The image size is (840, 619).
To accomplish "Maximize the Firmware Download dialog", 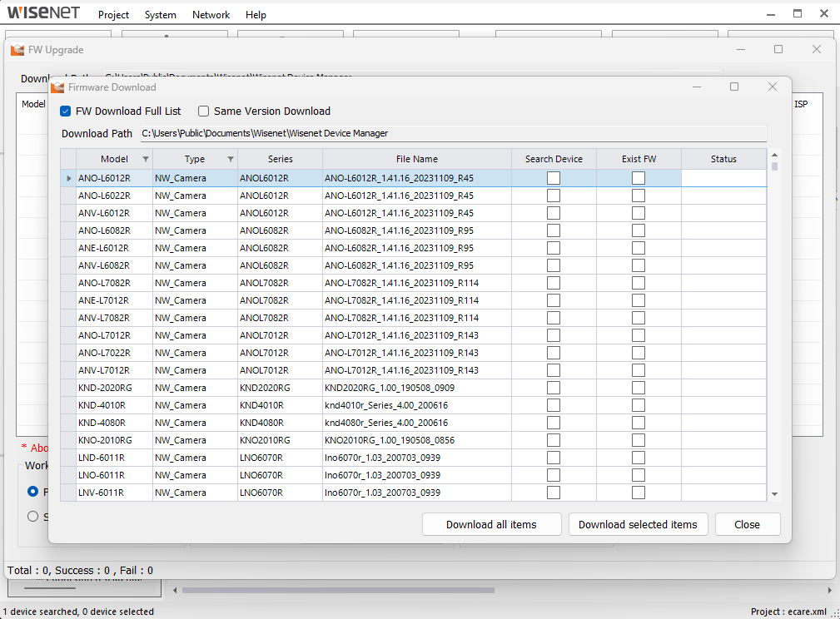I will pyautogui.click(x=734, y=87).
